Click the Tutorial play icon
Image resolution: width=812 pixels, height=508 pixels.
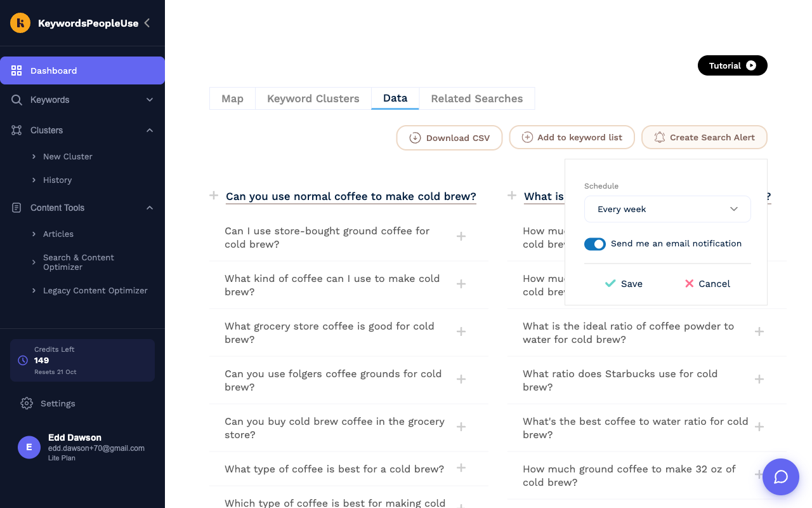tap(751, 65)
